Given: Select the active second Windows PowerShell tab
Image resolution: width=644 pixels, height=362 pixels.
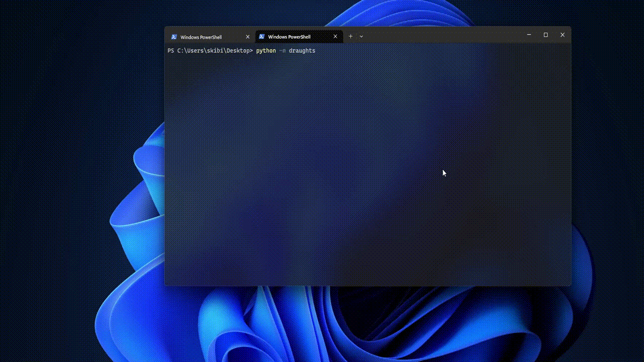Looking at the screenshot, I should [x=294, y=37].
